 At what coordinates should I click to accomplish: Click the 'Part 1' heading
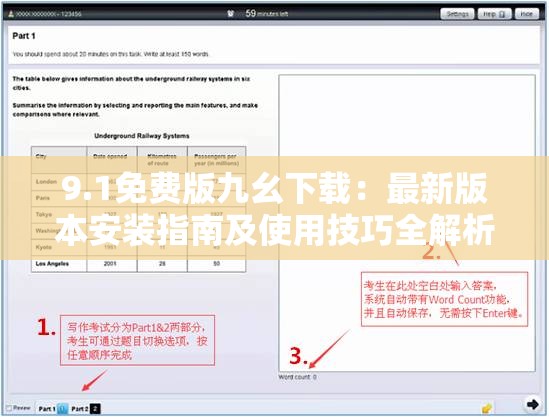point(24,36)
